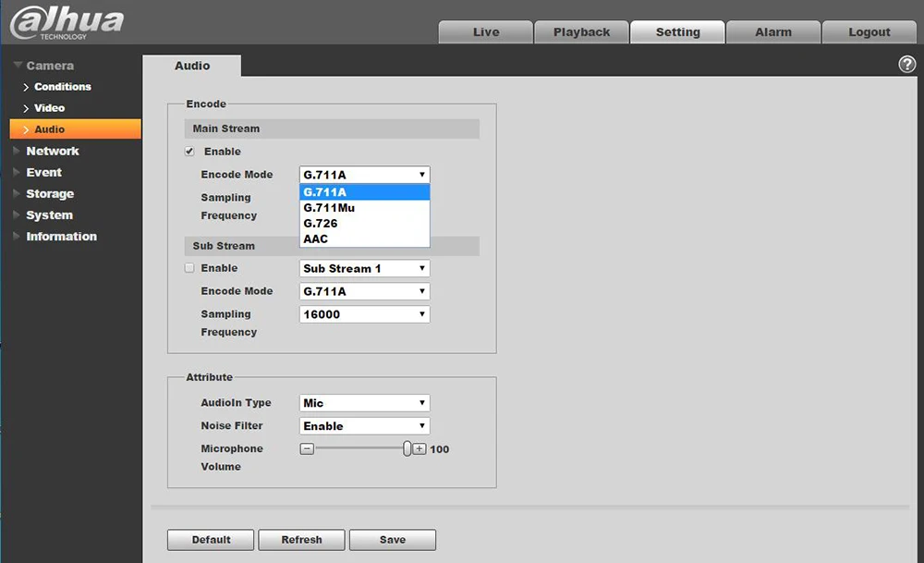This screenshot has height=563, width=924.
Task: Open Sub Stream Encode Mode dropdown
Action: click(x=364, y=291)
